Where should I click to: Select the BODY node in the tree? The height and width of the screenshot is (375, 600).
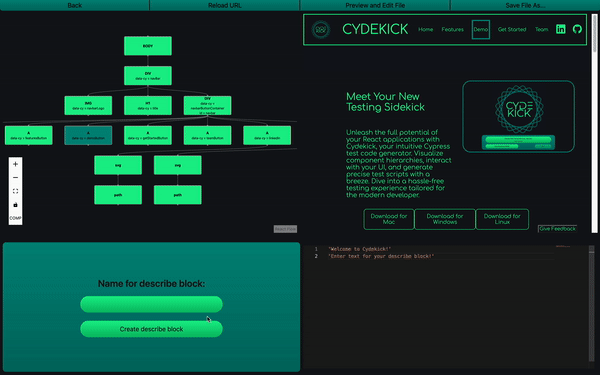tap(148, 46)
